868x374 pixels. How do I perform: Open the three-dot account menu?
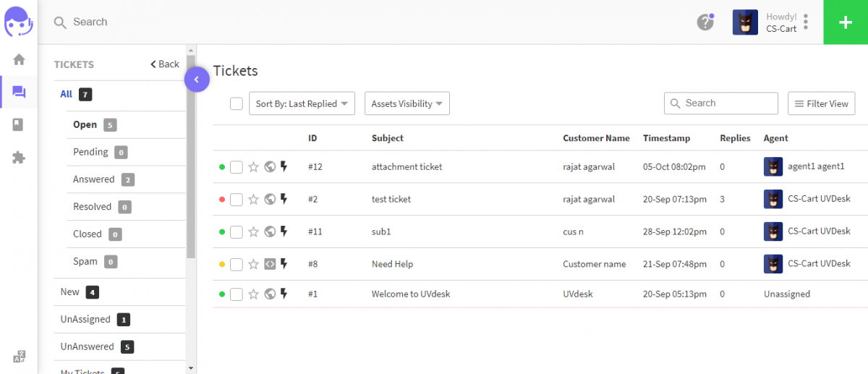(806, 22)
